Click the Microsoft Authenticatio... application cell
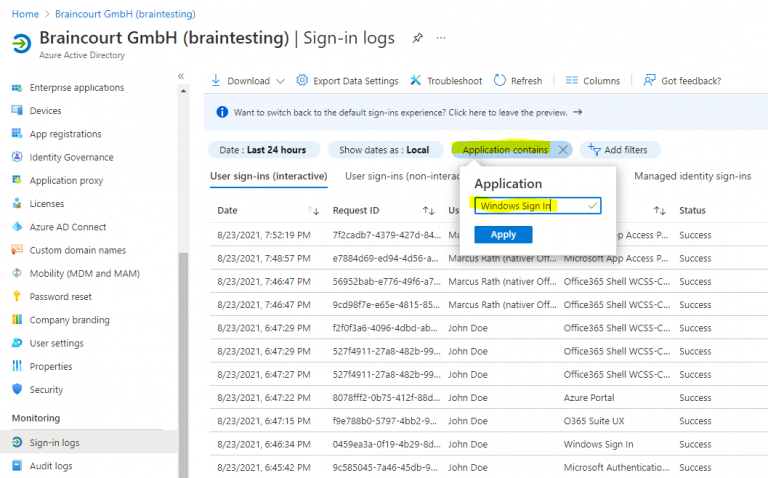The height and width of the screenshot is (478, 768). 616,467
